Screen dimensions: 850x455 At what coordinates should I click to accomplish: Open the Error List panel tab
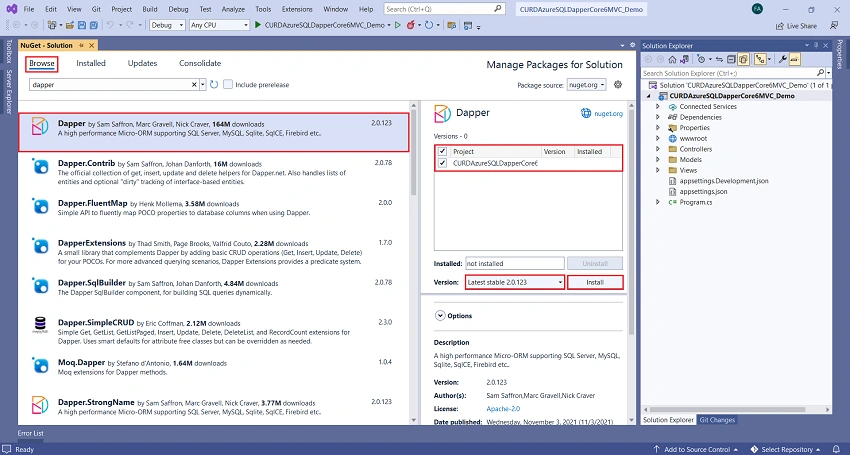[31, 433]
